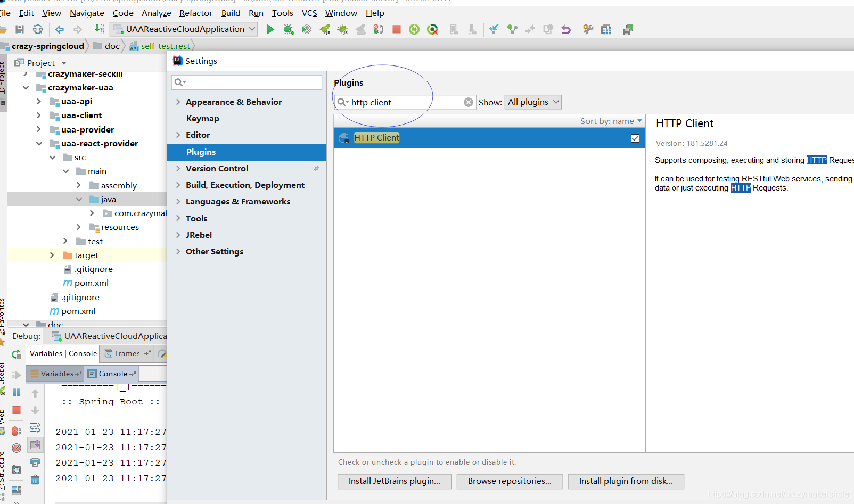Pause the program in Debug panel
The image size is (854, 504).
pos(17,392)
